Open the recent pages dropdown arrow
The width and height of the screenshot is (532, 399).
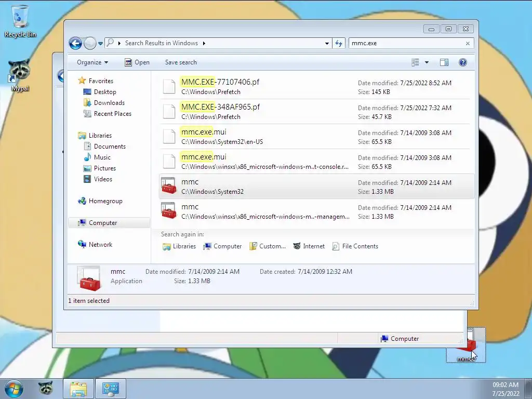100,44
